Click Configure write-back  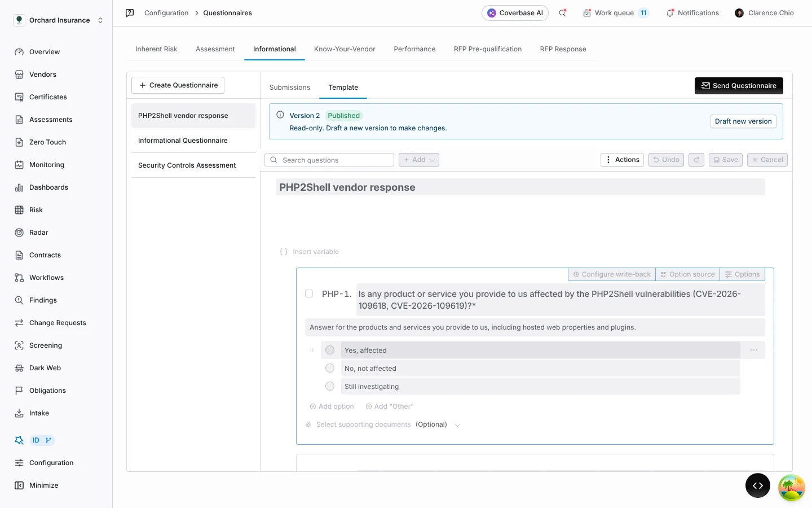612,274
